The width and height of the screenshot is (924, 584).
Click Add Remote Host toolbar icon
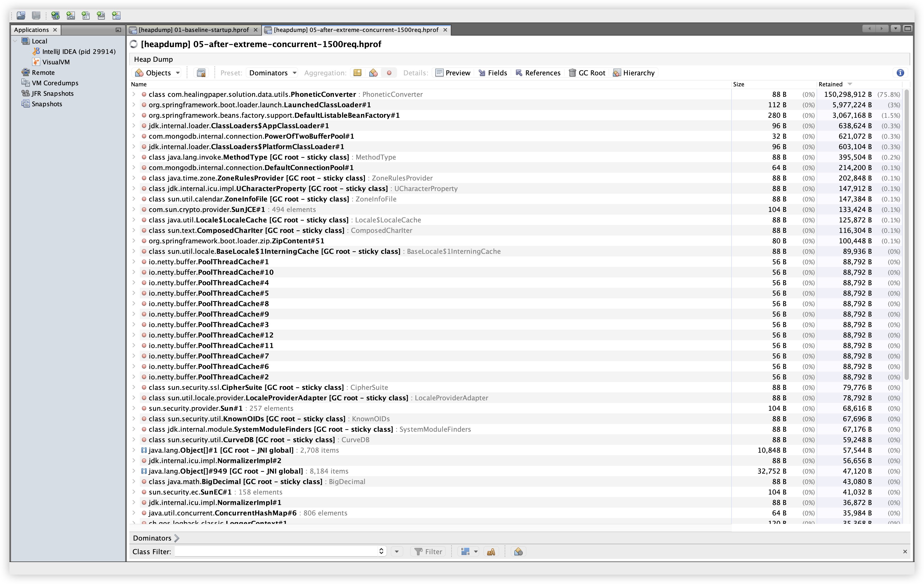click(x=55, y=15)
